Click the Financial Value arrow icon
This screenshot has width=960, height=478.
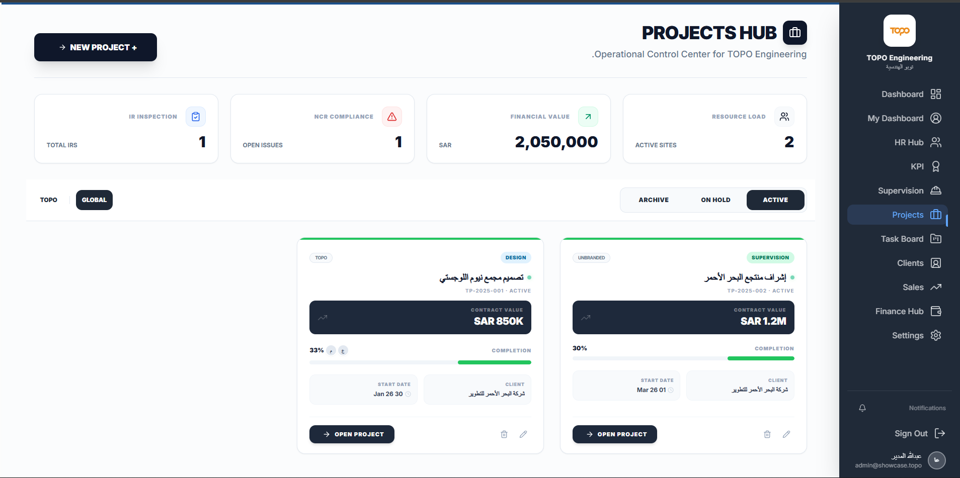(588, 116)
